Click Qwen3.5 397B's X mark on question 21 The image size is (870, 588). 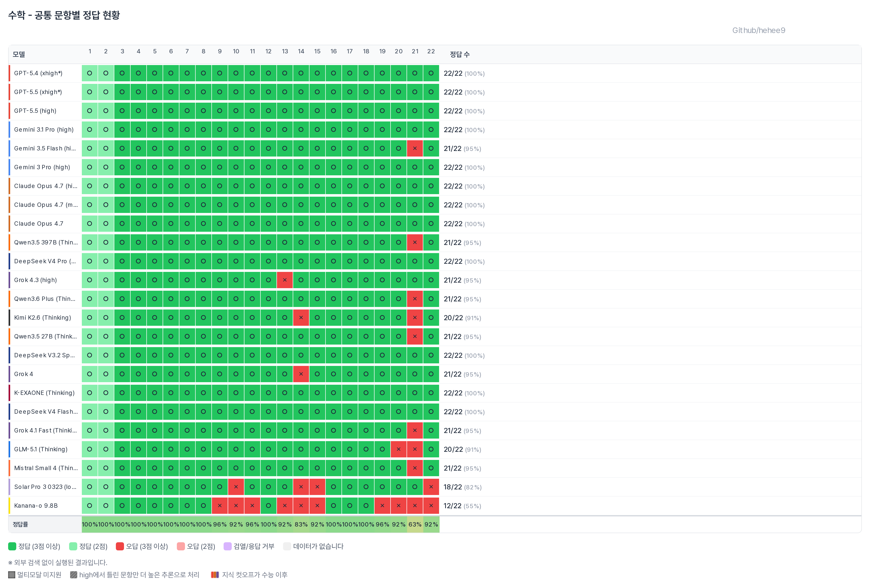click(415, 242)
